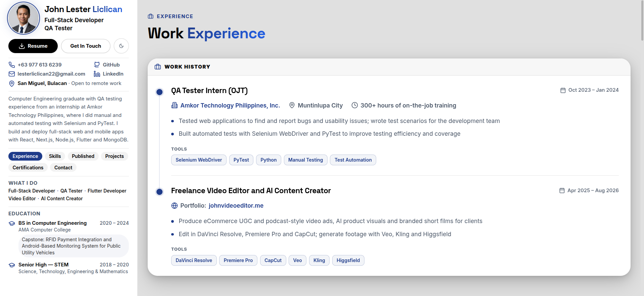
Task: Click the Selenium WebDriver tool tag
Action: click(199, 160)
